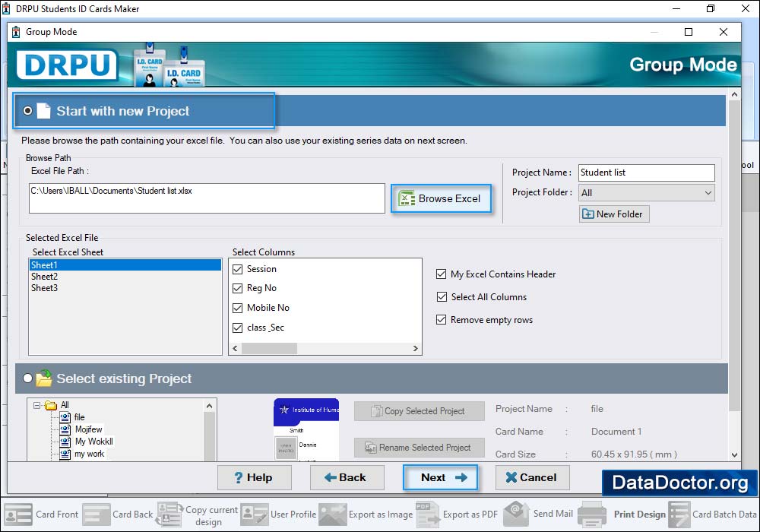Screen dimensions: 760x532
Task: Select the 'Mojifew' project in tree
Action: coord(89,429)
